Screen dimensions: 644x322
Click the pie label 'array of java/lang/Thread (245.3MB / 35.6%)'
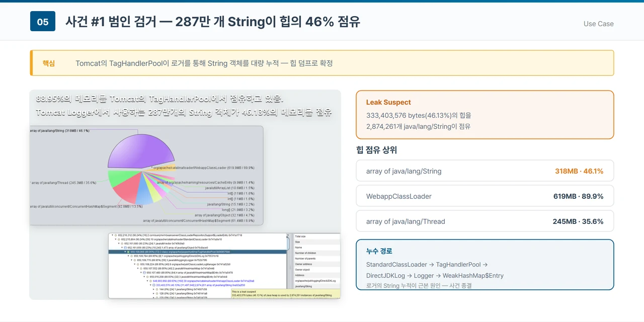[63, 183]
